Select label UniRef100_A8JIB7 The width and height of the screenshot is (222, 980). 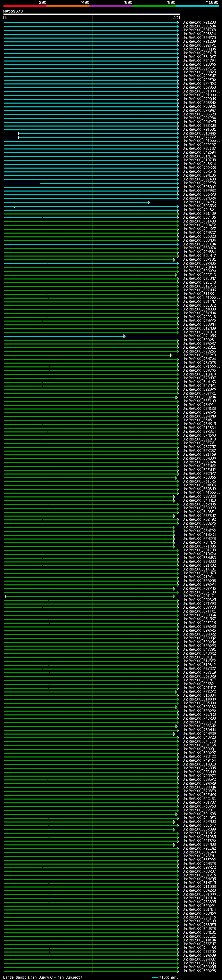(199, 149)
